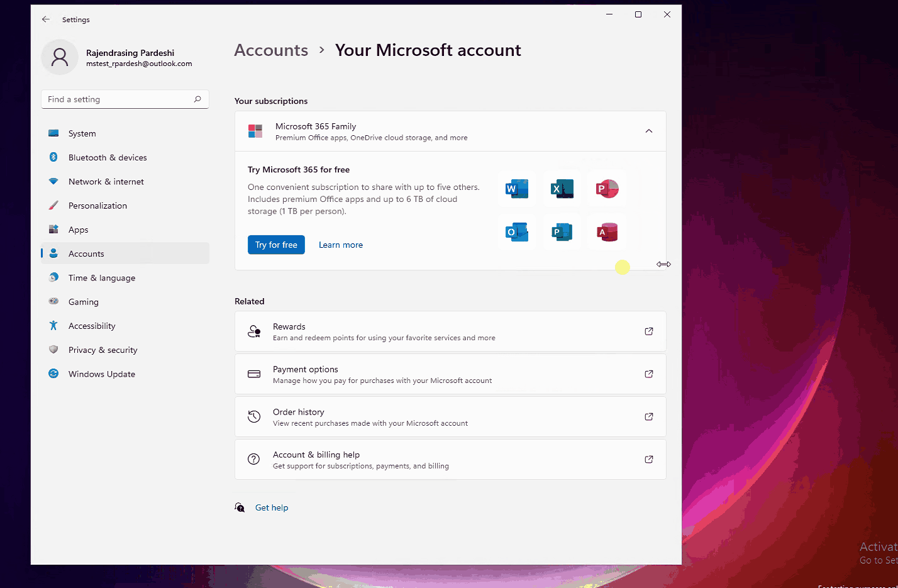Click the Try for free button
The image size is (898, 588).
point(276,245)
